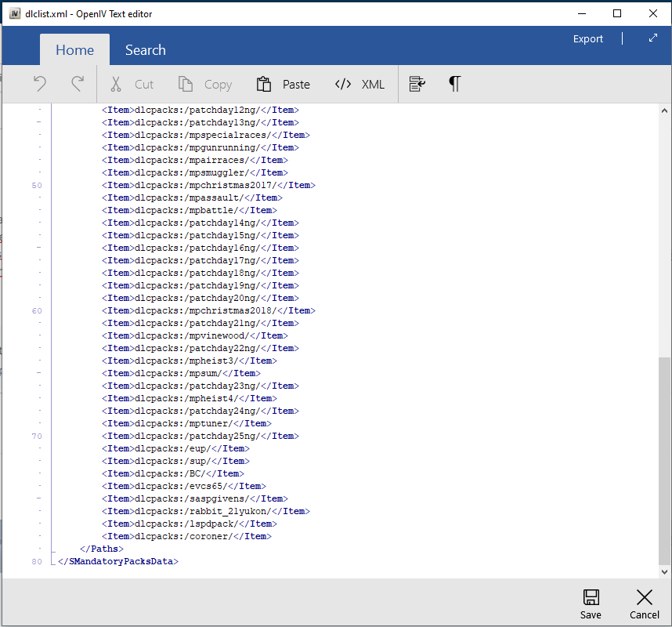Click the Export link
The height and width of the screenshot is (627, 672).
587,38
